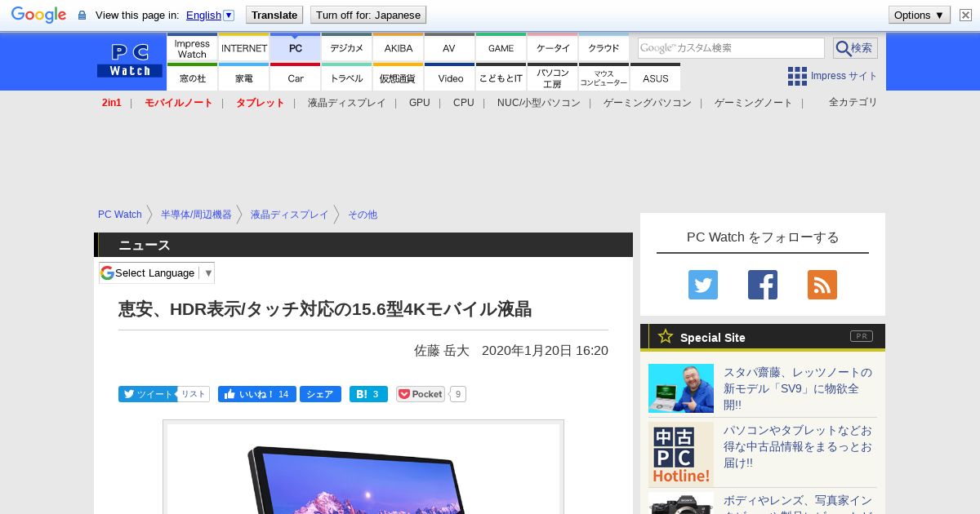Open the Select Language dropdown
Image resolution: width=980 pixels, height=514 pixels.
tap(157, 273)
